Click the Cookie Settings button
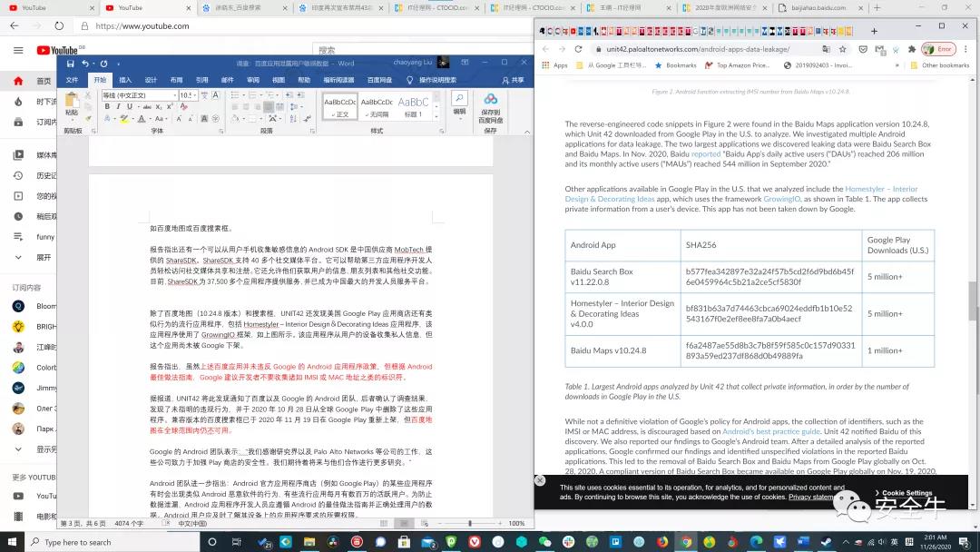 click(905, 492)
